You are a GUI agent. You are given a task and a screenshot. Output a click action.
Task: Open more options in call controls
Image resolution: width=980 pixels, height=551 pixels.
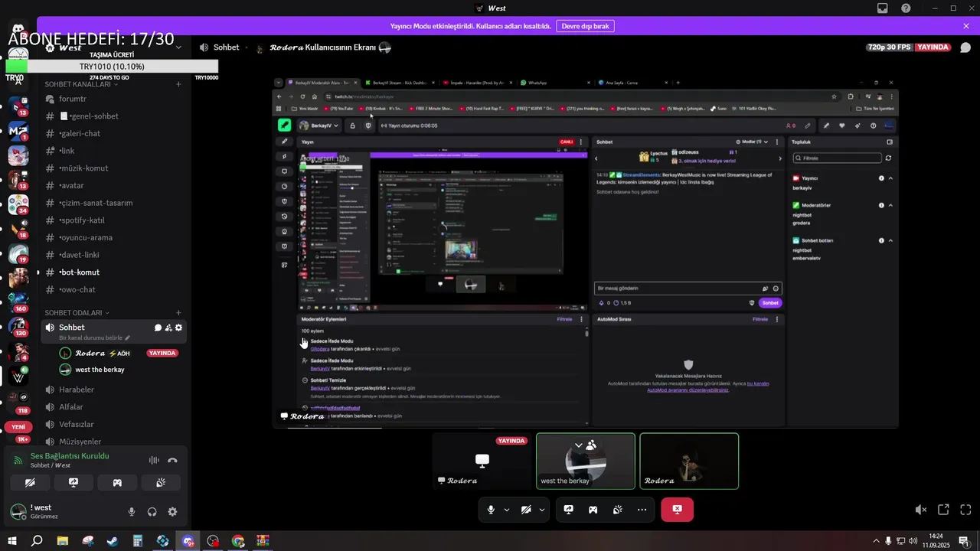coord(642,510)
